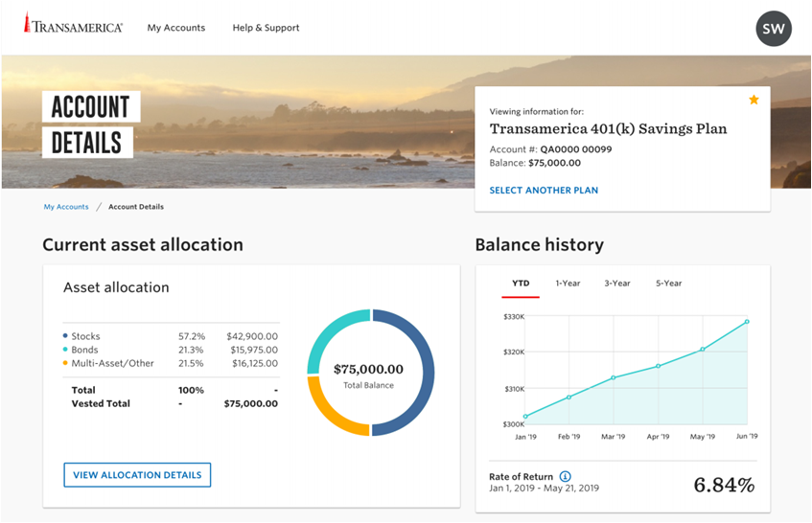Click the My Accounts breadcrumb link
The image size is (812, 523).
click(66, 207)
